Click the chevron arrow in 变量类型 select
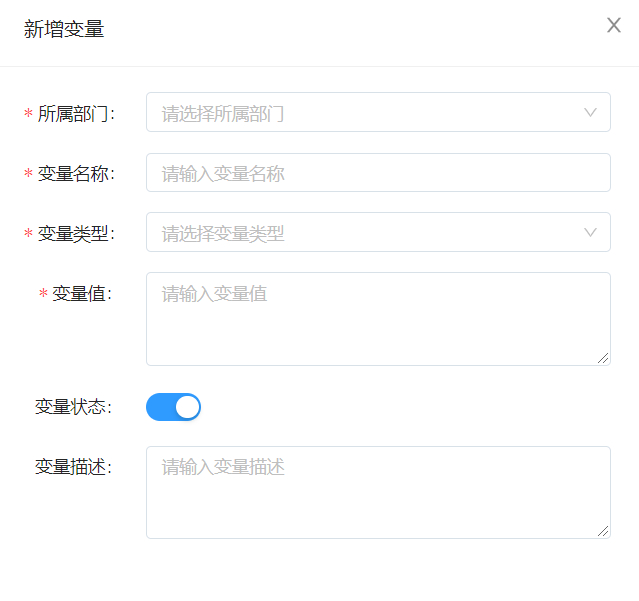 coord(591,233)
